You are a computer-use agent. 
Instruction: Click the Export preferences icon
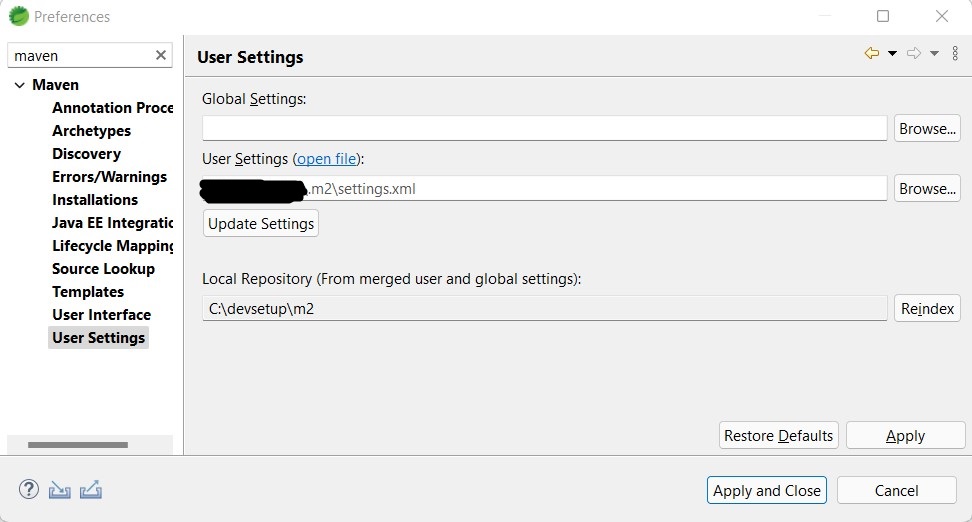pyautogui.click(x=91, y=490)
